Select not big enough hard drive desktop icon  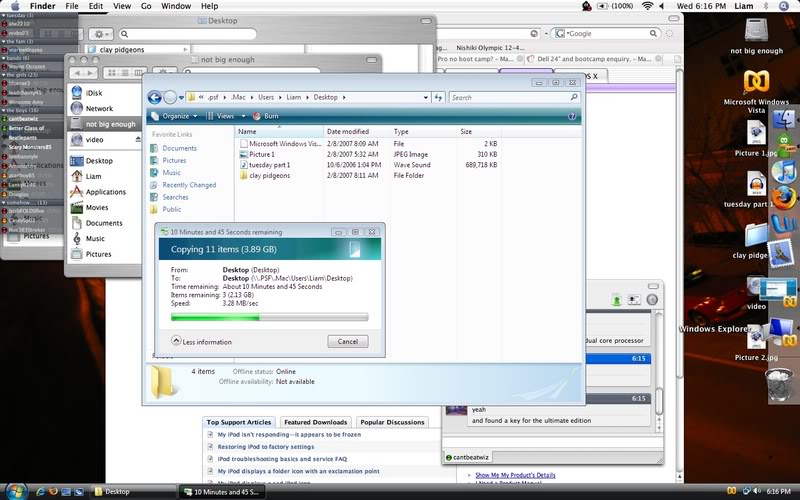756,36
